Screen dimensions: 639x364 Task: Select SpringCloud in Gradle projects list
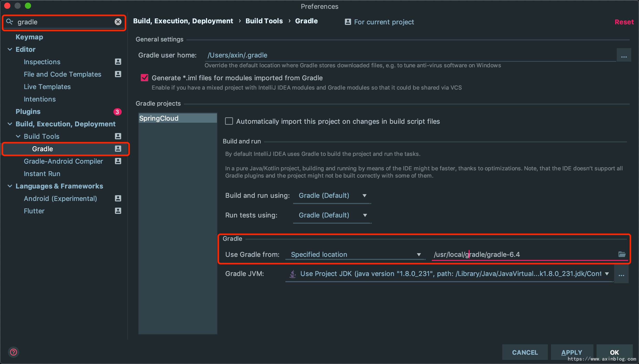178,118
